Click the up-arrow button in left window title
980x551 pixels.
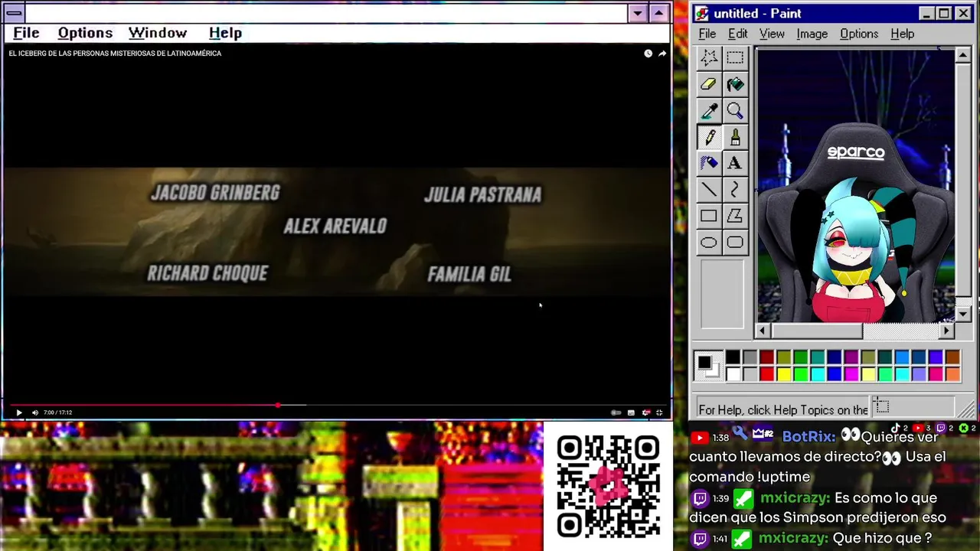658,13
